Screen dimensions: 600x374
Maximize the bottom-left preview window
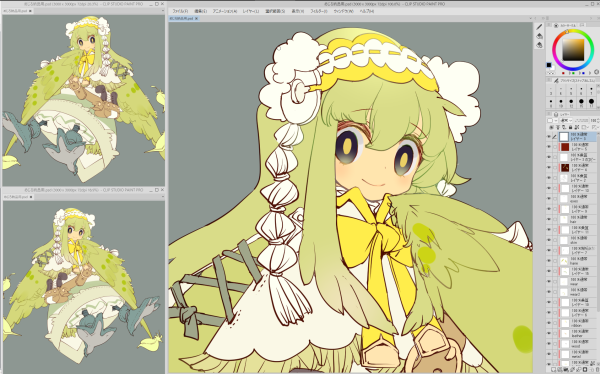157,189
